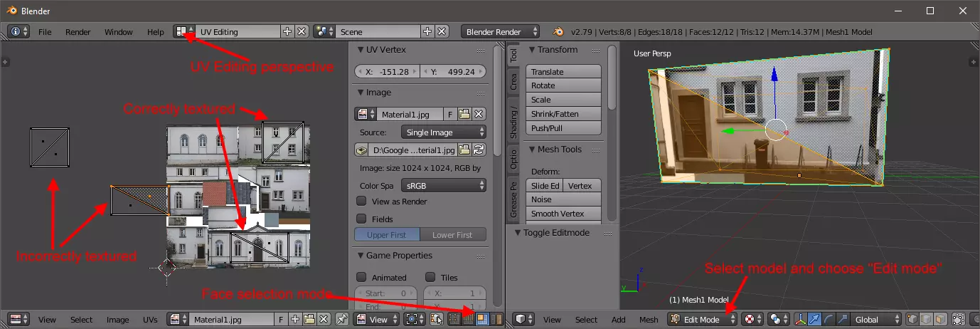The width and height of the screenshot is (980, 329).
Task: Collapse the Game Properties panel
Action: click(x=360, y=255)
